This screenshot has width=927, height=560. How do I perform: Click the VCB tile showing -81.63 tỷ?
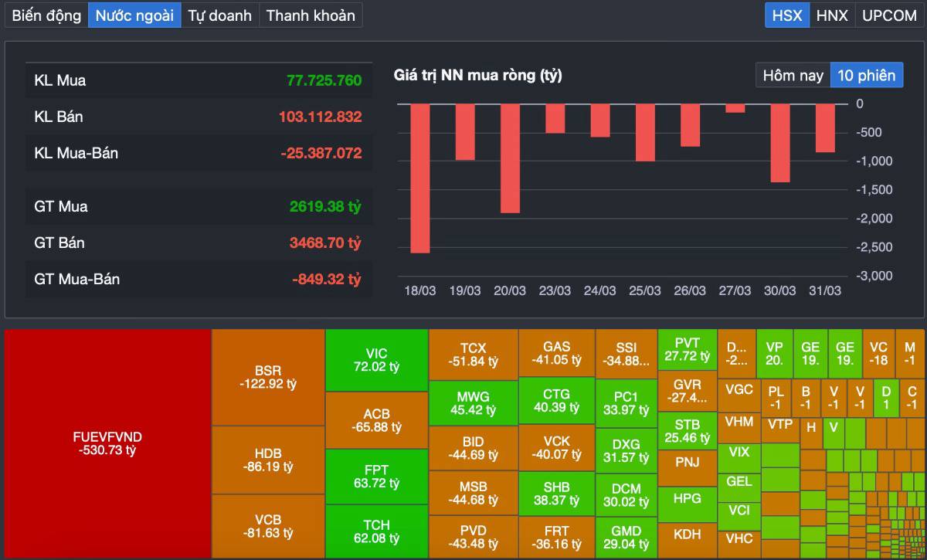click(x=268, y=527)
